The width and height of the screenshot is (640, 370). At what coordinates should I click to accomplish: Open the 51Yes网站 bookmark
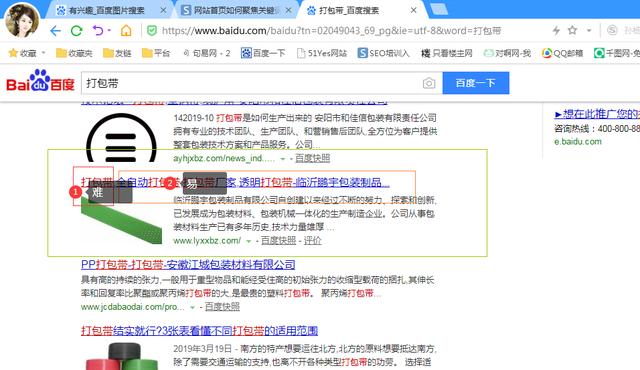[x=322, y=53]
